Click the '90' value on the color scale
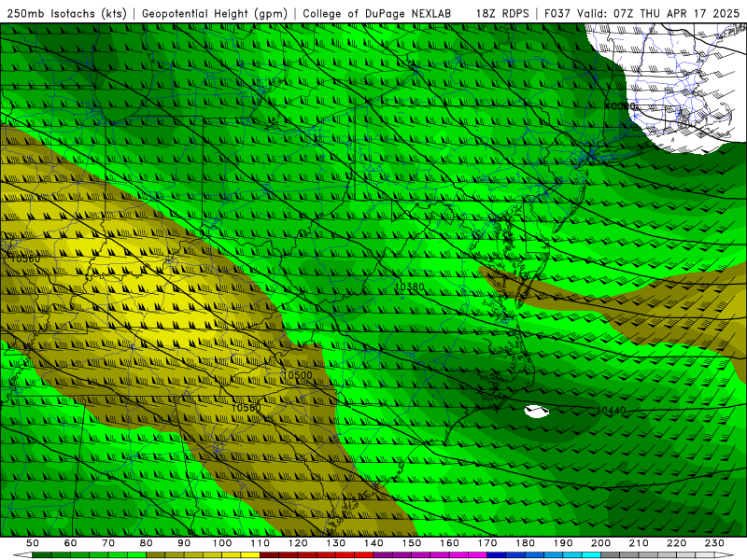This screenshot has width=747, height=560. coord(184,543)
